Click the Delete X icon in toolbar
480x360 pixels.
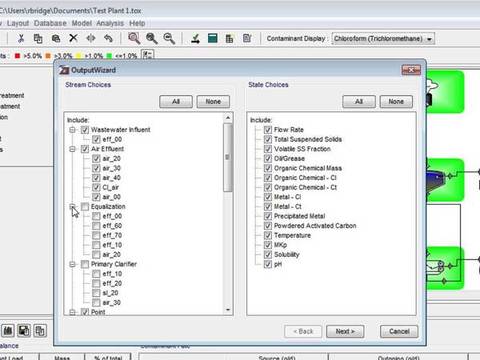[73, 38]
